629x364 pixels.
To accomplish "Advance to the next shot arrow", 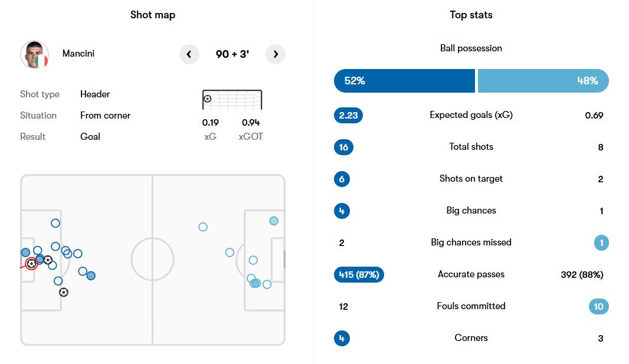I will click(x=276, y=54).
